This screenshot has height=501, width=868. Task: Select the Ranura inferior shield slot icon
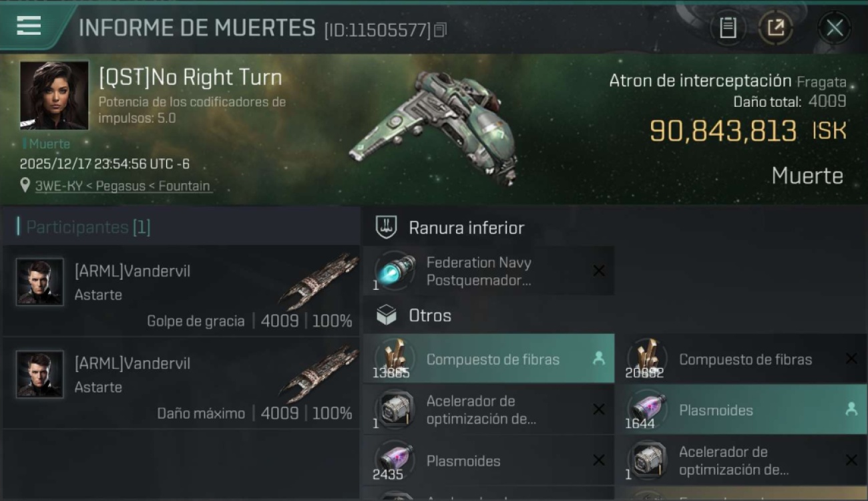click(x=386, y=227)
